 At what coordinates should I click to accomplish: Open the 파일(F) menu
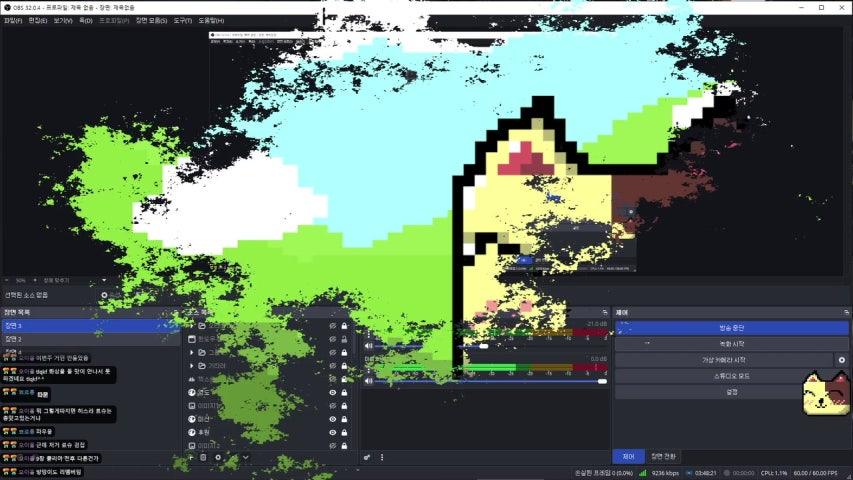coord(13,21)
